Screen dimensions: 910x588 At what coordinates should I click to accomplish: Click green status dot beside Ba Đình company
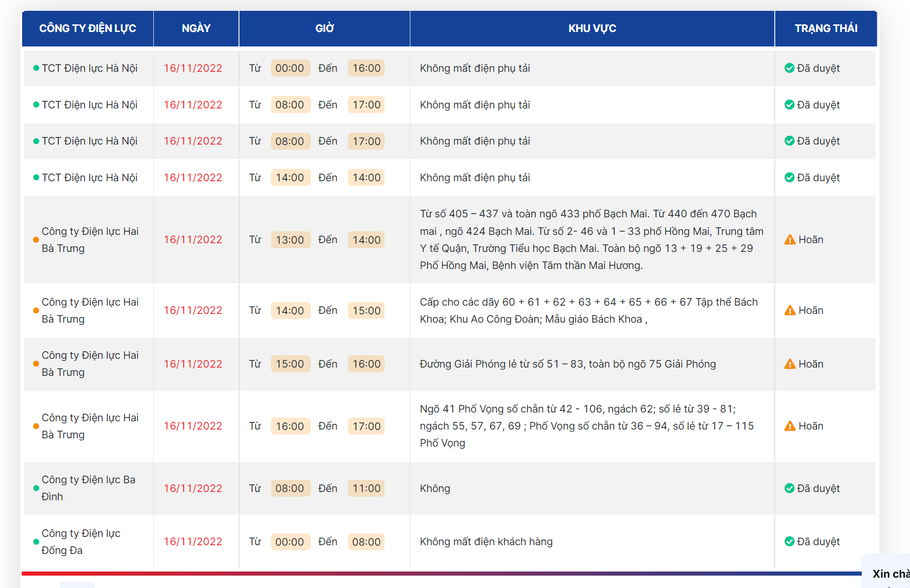point(36,488)
